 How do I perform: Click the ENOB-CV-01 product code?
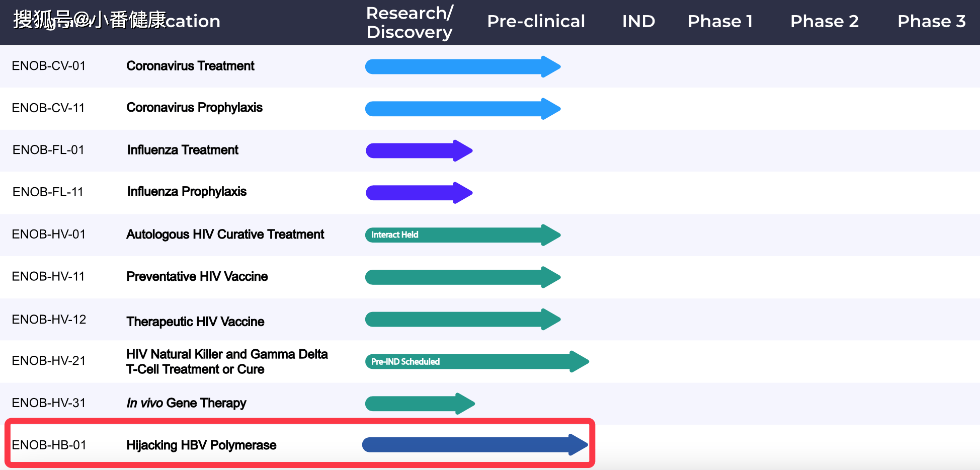tap(49, 66)
